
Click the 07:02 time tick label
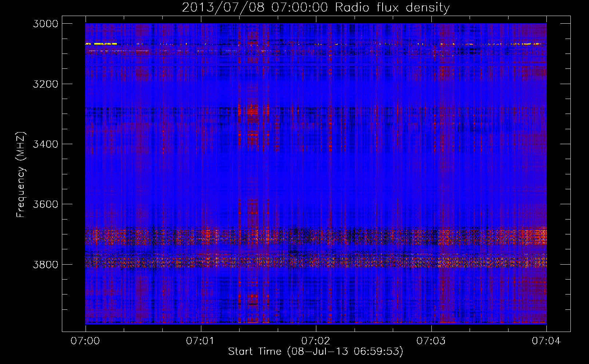(316, 341)
